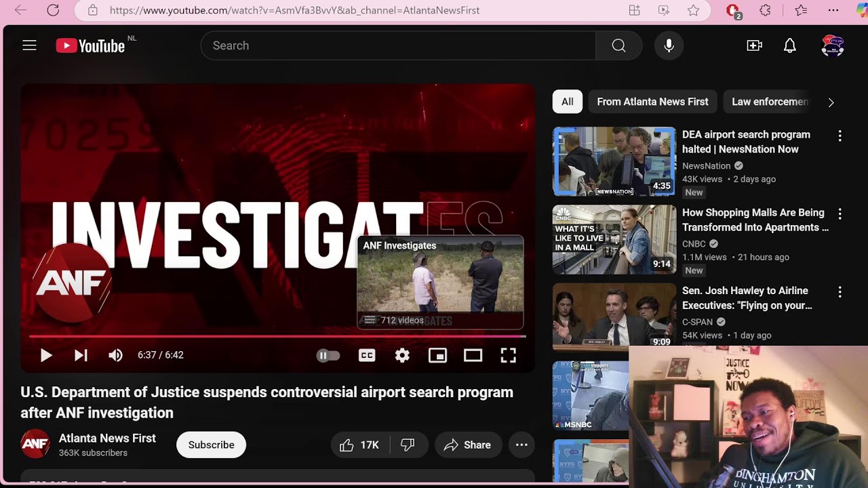
Task: Reload the page
Action: coord(53,10)
